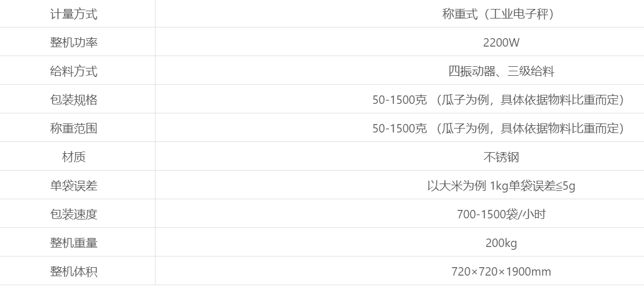The height and width of the screenshot is (293, 644).
Task: Select the 2200W power value
Action: tap(501, 42)
